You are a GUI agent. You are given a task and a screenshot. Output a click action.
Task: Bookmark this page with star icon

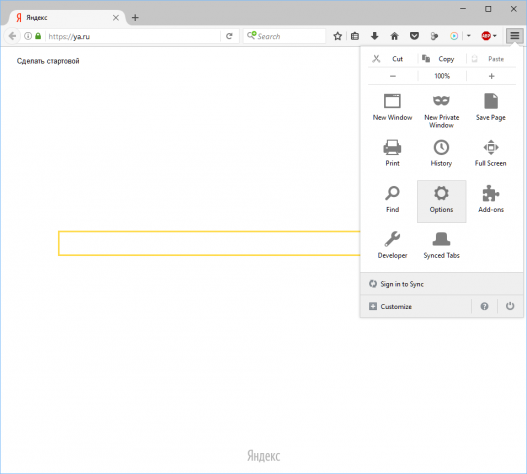pos(337,36)
